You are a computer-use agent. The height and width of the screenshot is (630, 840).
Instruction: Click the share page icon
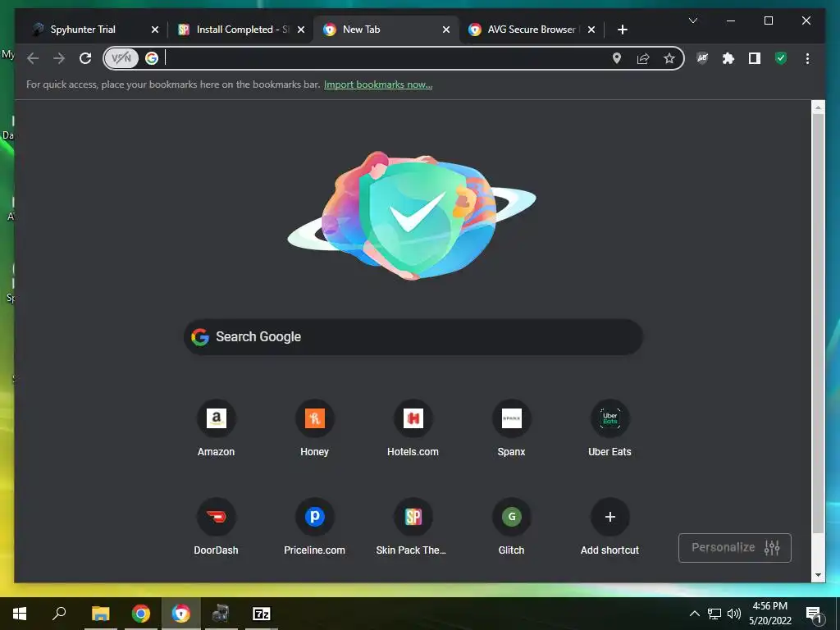click(643, 58)
